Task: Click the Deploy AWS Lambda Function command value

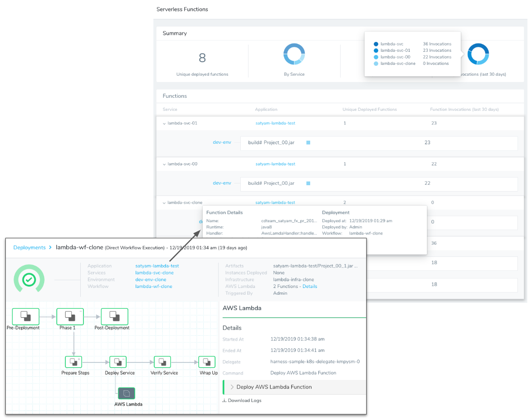Action: pyautogui.click(x=303, y=373)
